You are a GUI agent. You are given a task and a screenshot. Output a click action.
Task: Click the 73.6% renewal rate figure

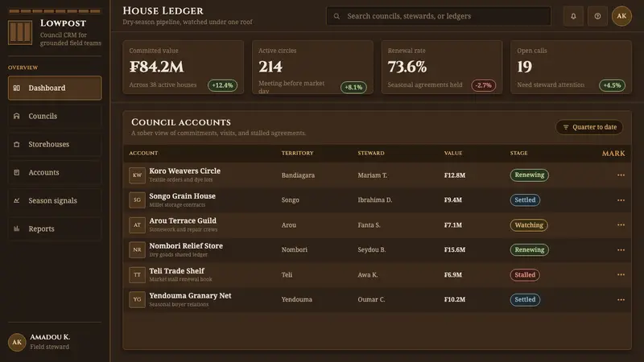click(407, 67)
